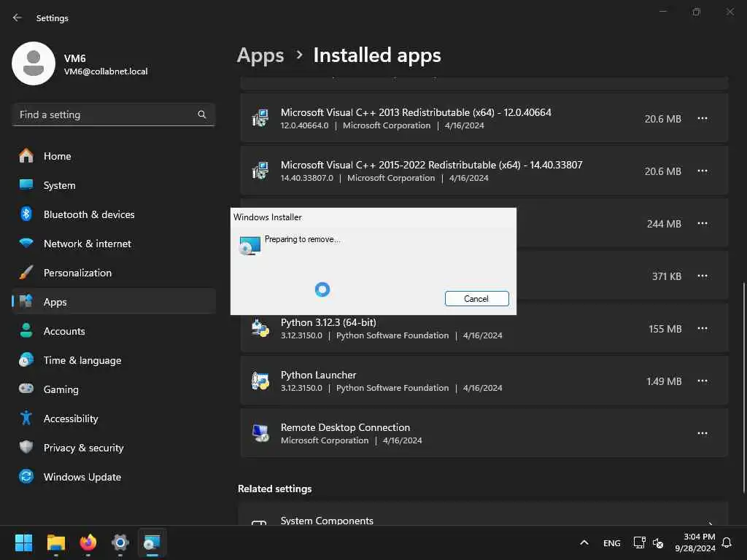Click the network tray icon
Screen dimensions: 747x560
[639, 542]
